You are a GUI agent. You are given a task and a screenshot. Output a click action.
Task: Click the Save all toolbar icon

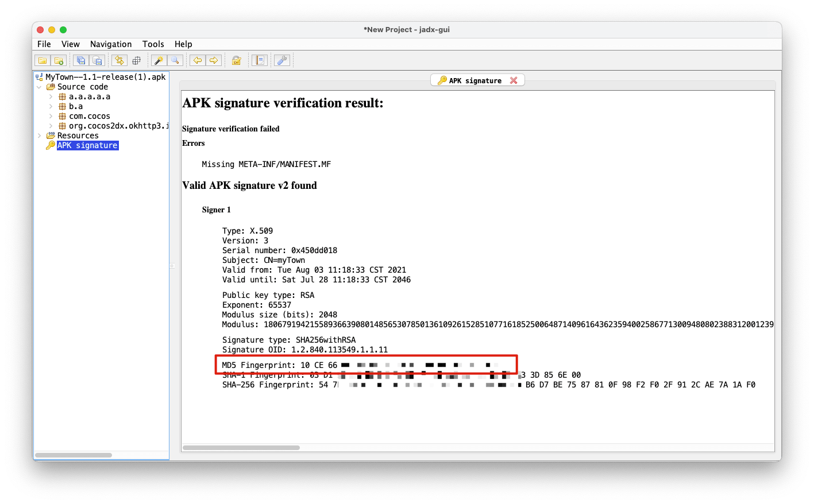click(81, 60)
